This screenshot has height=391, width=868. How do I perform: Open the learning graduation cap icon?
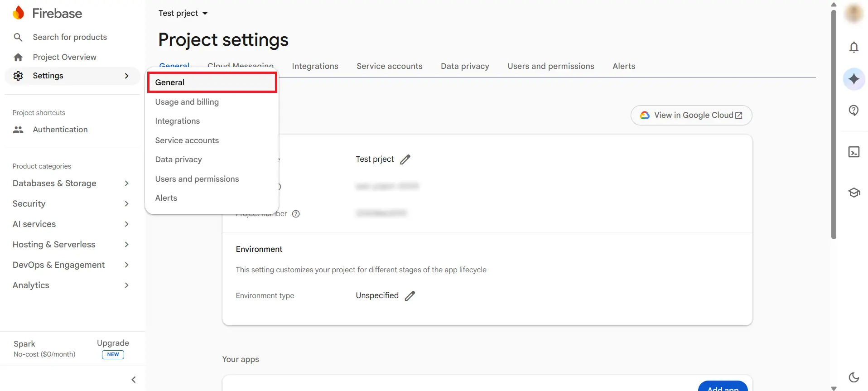pos(854,193)
